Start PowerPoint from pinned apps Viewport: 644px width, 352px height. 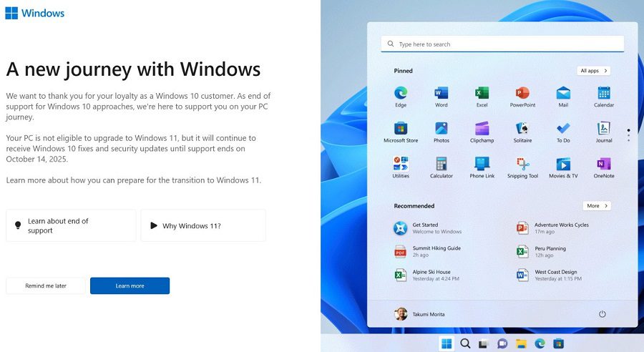[x=522, y=97]
